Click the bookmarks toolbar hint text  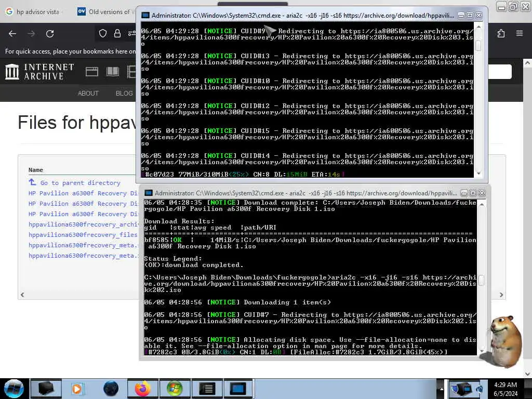[70, 51]
